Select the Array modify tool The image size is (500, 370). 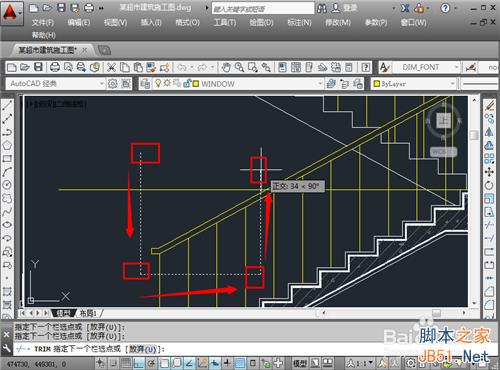(489, 159)
